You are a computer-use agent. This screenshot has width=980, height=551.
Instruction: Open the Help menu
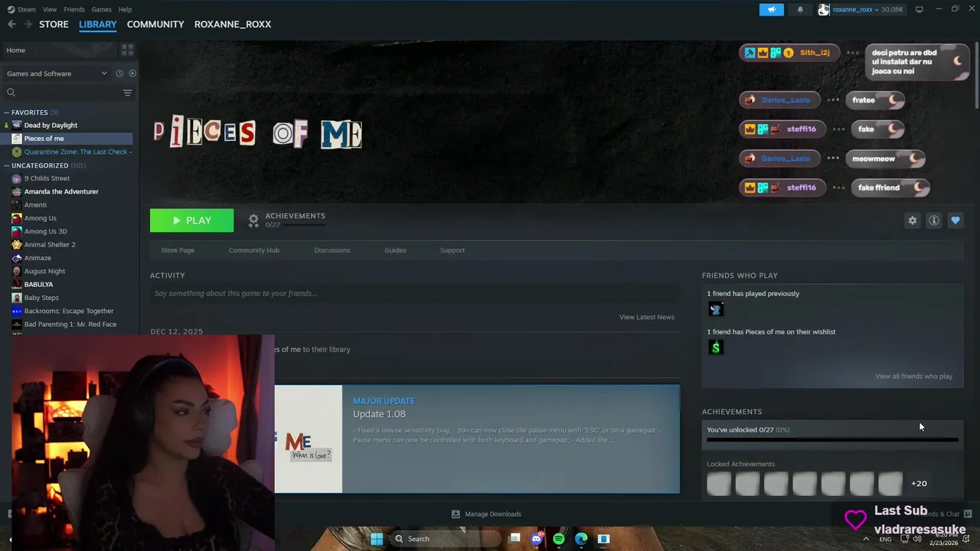[125, 9]
